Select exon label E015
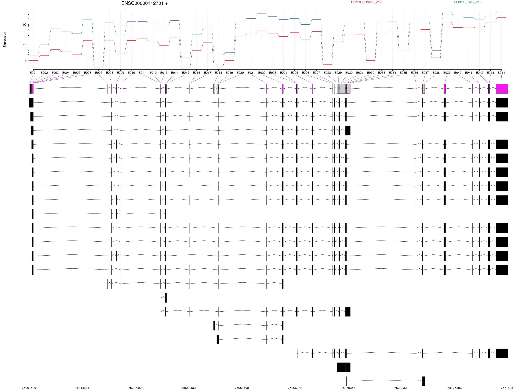 [x=186, y=73]
